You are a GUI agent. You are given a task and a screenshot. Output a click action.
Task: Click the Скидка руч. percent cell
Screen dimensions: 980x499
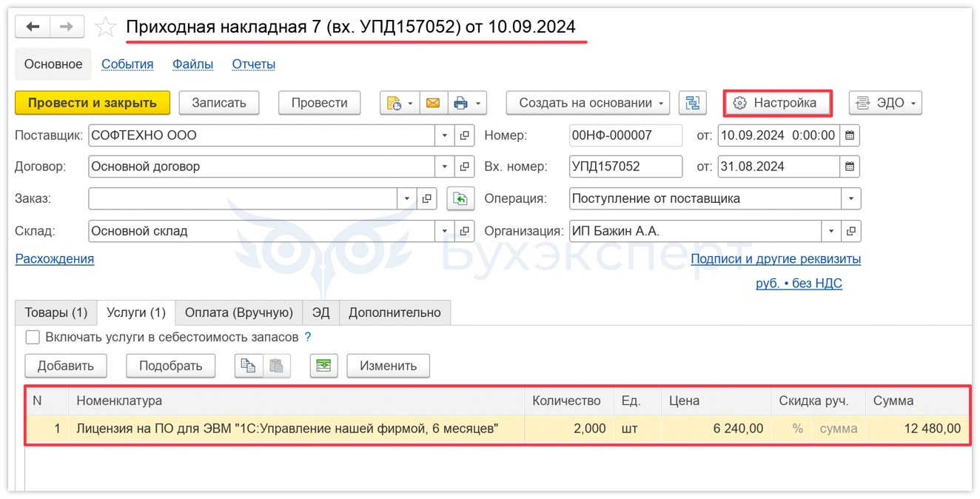coord(791,429)
